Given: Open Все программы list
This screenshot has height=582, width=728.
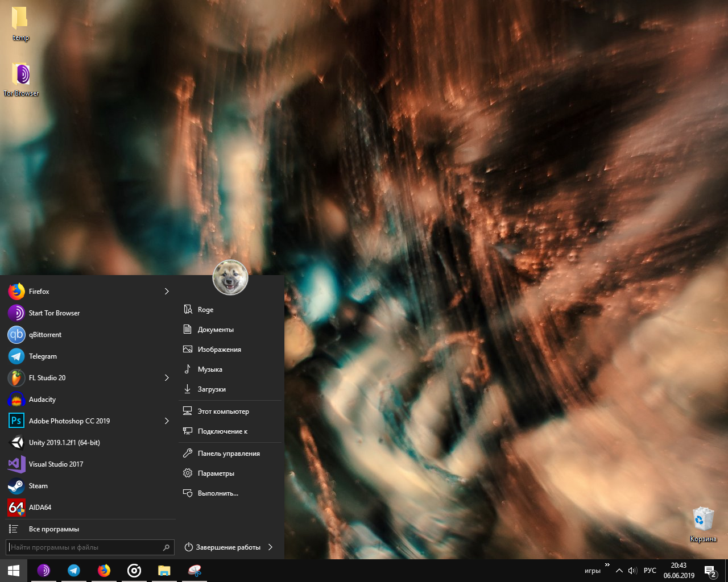Looking at the screenshot, I should [x=53, y=529].
